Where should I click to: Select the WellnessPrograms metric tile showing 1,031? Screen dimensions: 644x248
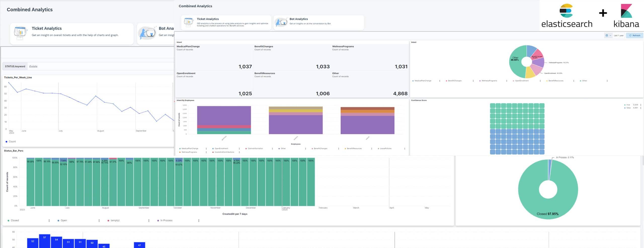pos(370,57)
